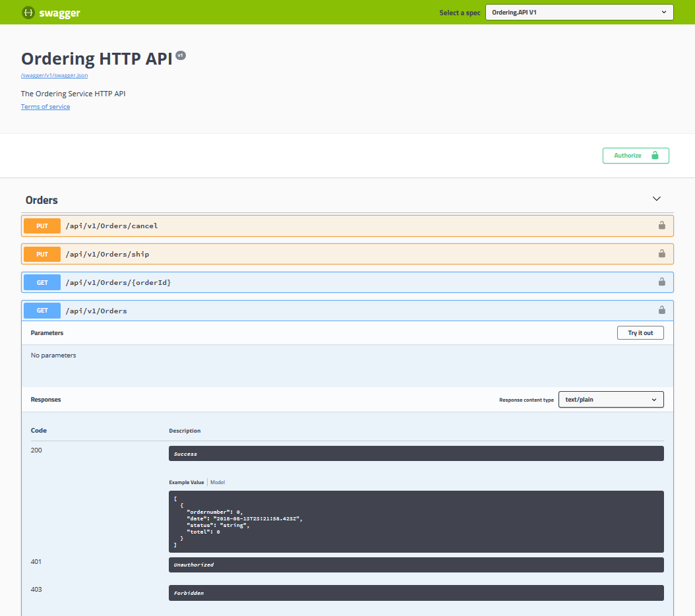Click the lock icon on /api/v1/Orders/{orderId}
Screen dimensions: 695x616
click(x=661, y=282)
